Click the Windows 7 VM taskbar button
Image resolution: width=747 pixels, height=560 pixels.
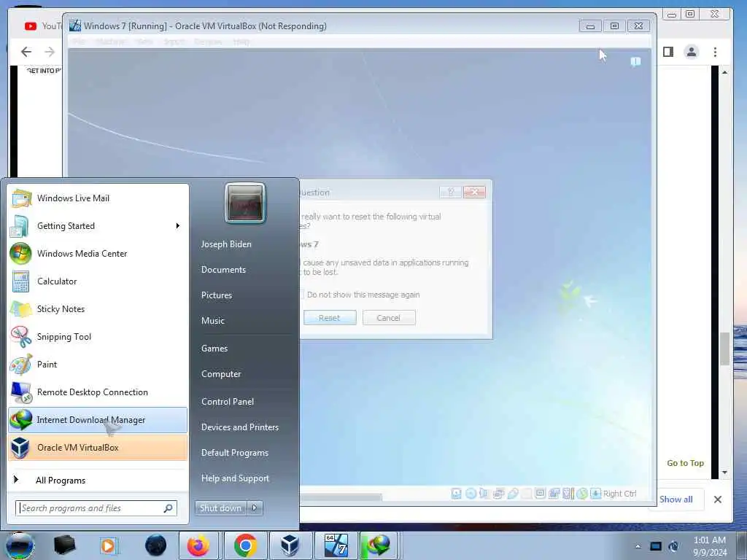coord(336,545)
